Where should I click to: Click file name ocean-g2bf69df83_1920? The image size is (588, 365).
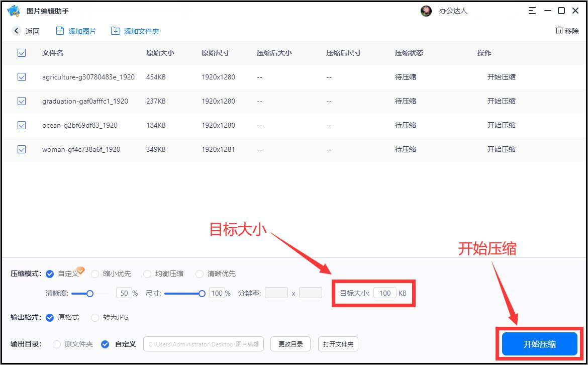(80, 125)
